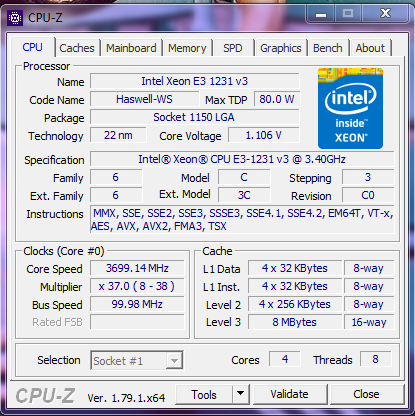This screenshot has height=416, width=415.
Task: Click the Instructions list field
Action: (242, 220)
